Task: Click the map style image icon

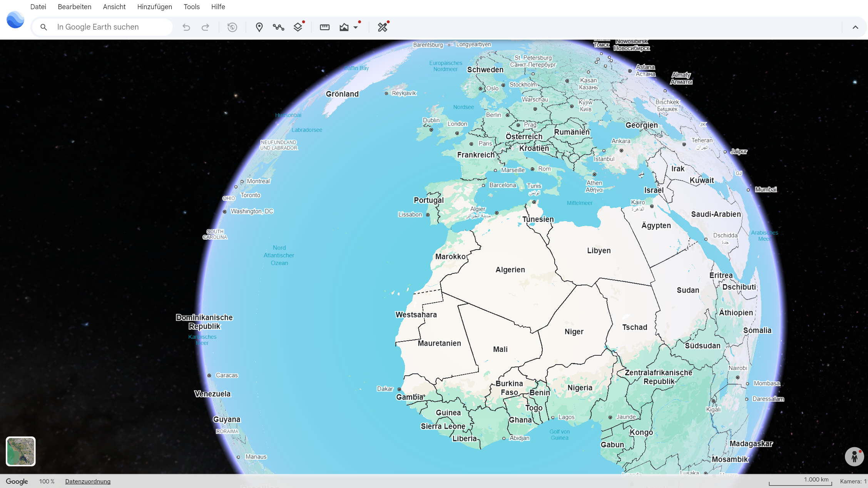Action: [344, 27]
